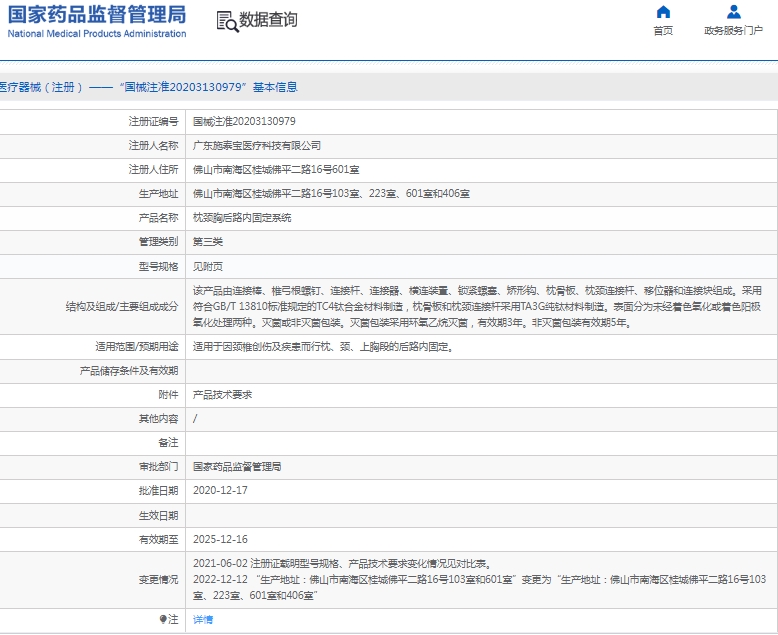Click the 审批部门 field label
This screenshot has height=635, width=778.
(x=158, y=467)
